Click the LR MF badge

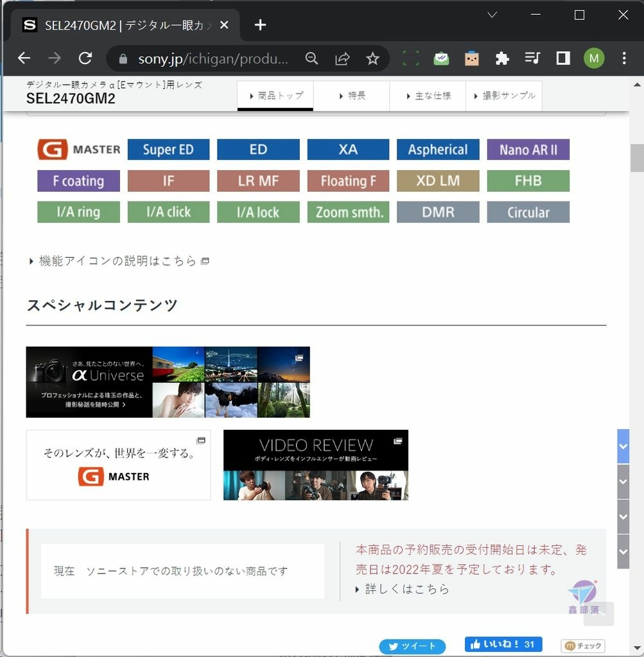[x=258, y=180]
